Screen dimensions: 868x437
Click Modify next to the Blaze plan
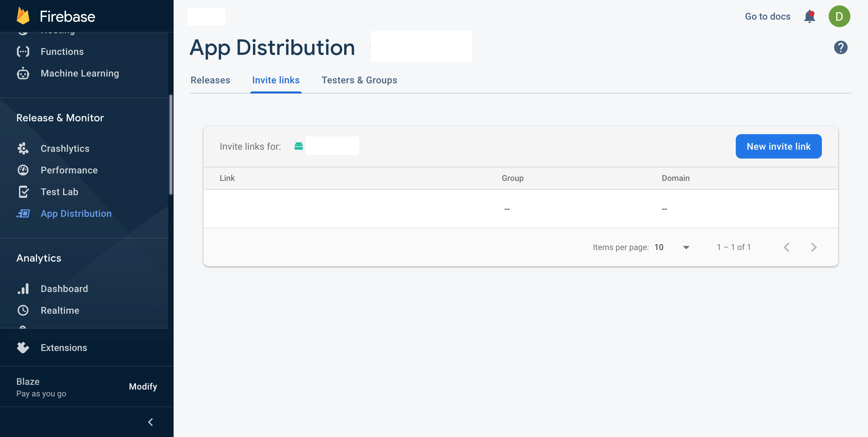[x=143, y=387]
